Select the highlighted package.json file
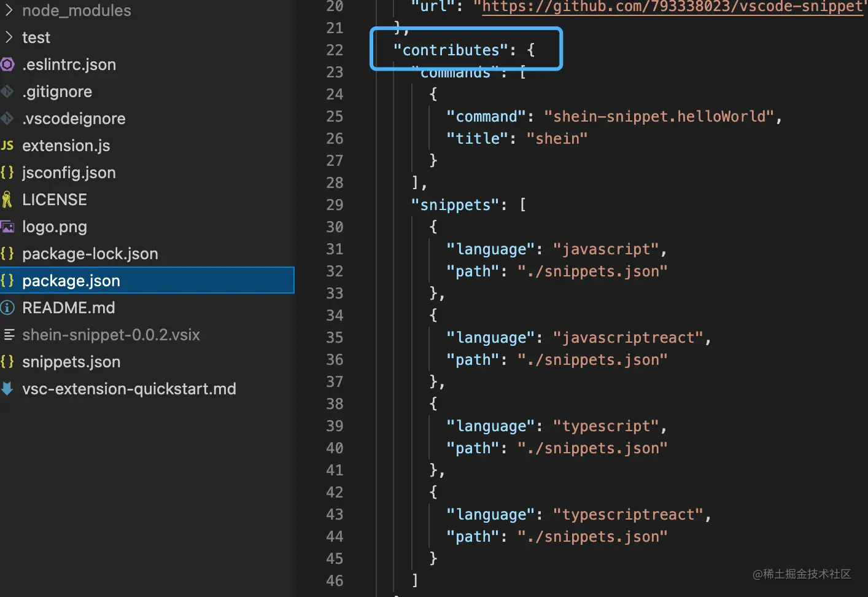Image resolution: width=868 pixels, height=597 pixels. [x=147, y=280]
